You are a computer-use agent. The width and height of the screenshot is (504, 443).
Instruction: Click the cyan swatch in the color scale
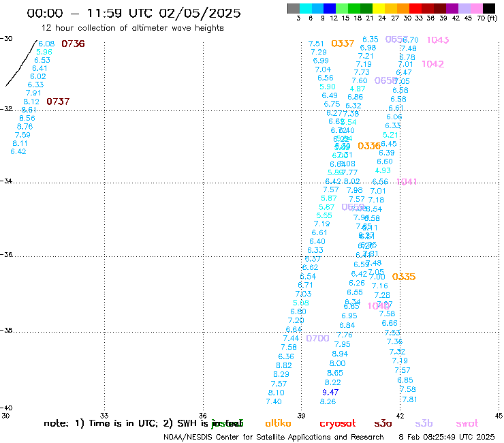point(306,8)
